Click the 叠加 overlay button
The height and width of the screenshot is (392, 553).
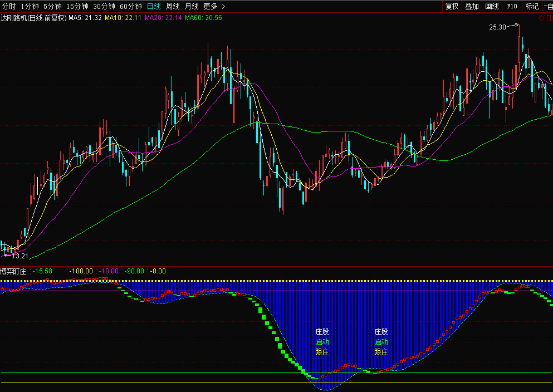(472, 6)
